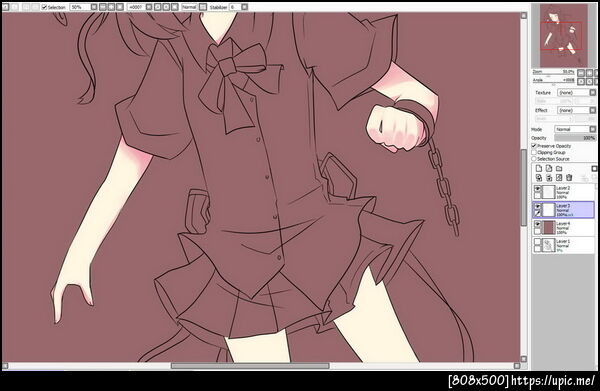Image resolution: width=600 pixels, height=391 pixels.
Task: Click the Stabilizer value field
Action: coord(235,7)
